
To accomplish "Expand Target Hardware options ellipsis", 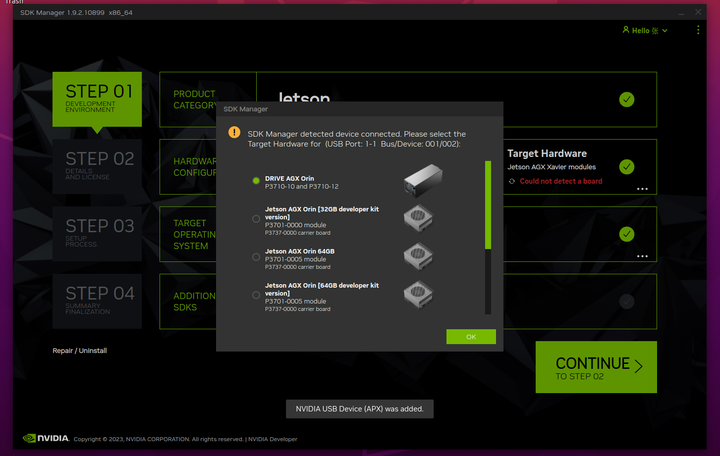I will [642, 189].
